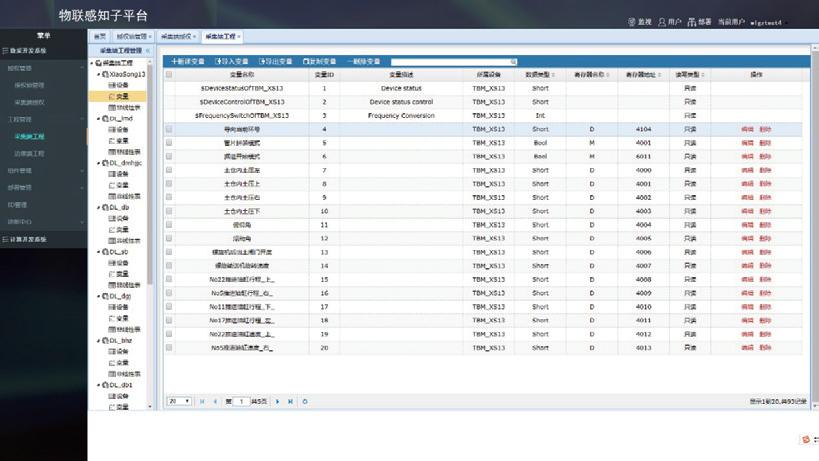This screenshot has height=461, width=819.
Task: Check the checkbox for variable ID 4
Action: (169, 129)
